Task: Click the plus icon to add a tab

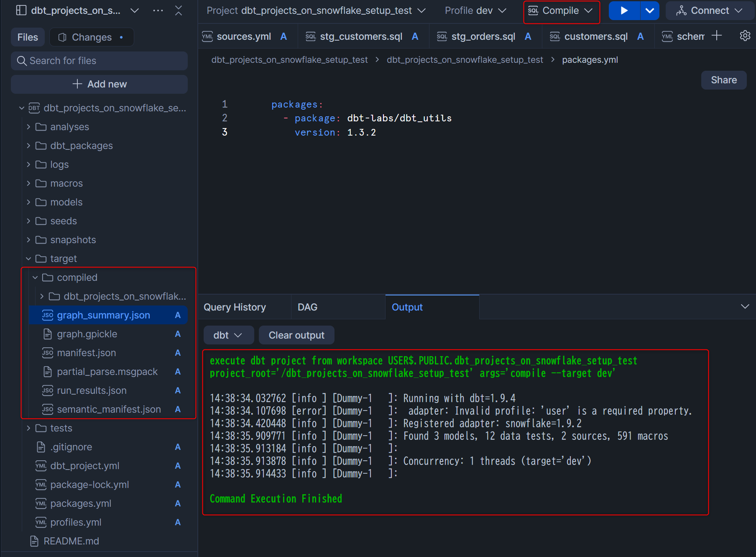Action: (717, 36)
